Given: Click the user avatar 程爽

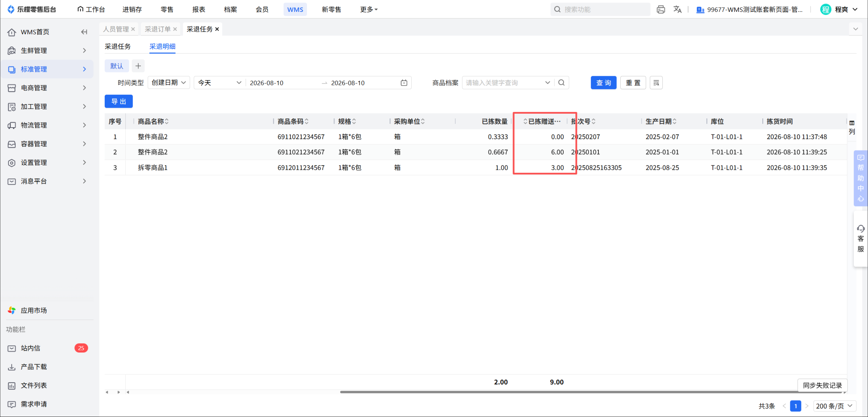Looking at the screenshot, I should coord(826,10).
